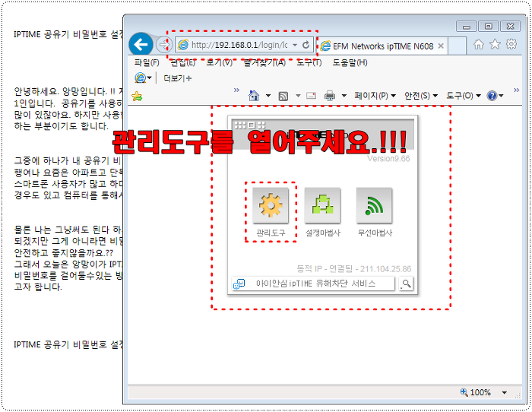Open the Home icon dropdown arrow
532x412 pixels.
(268, 96)
